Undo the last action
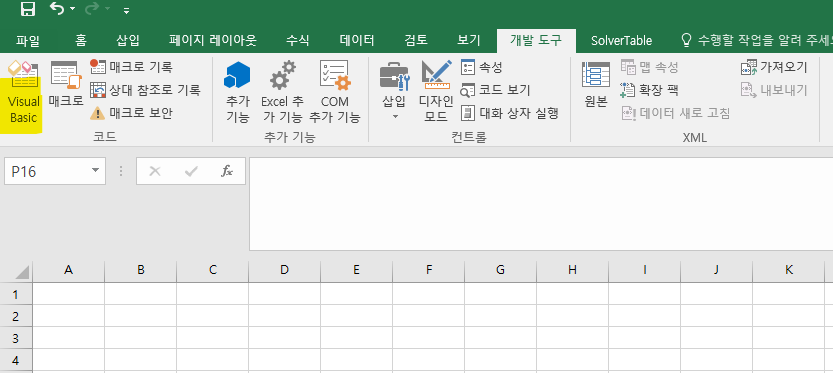Screen dimensions: 833x373 click(57, 9)
